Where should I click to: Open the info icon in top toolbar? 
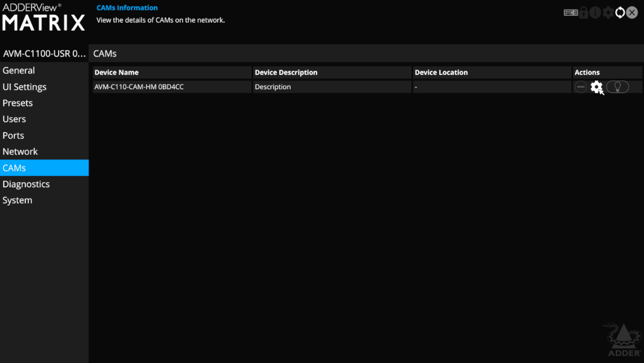(595, 13)
